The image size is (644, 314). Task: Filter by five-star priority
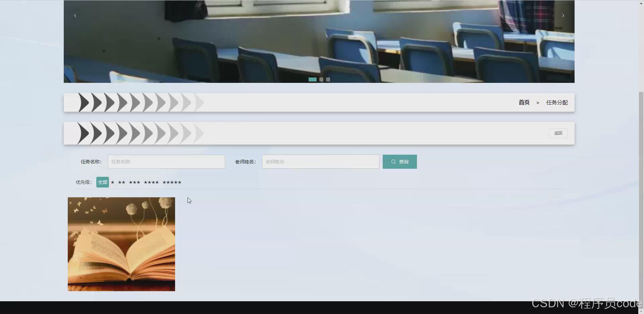pyautogui.click(x=172, y=182)
